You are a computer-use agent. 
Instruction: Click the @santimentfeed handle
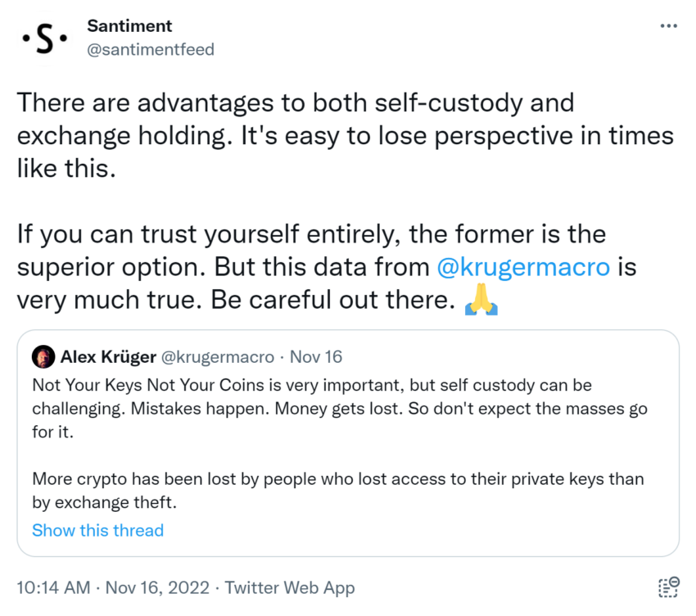[x=151, y=49]
